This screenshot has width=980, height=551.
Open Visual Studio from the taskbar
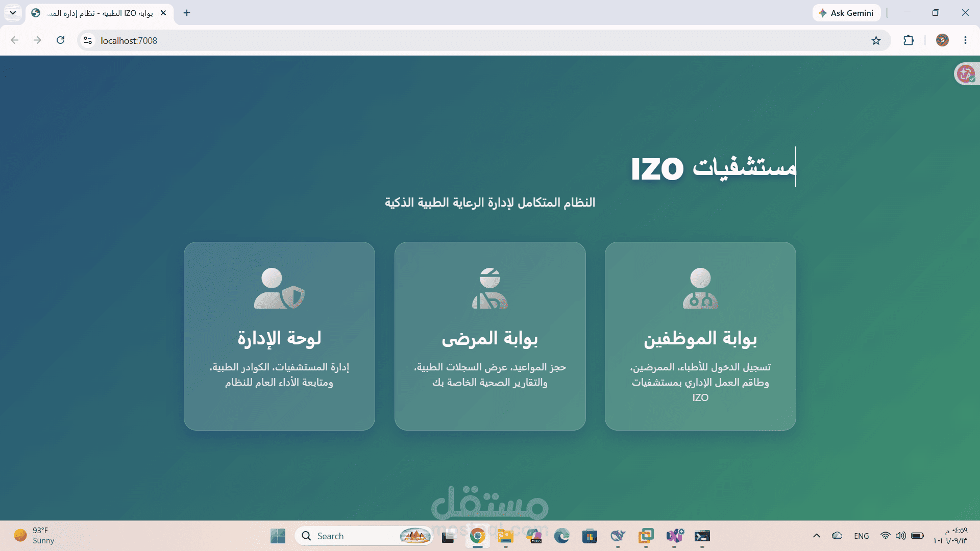point(674,536)
